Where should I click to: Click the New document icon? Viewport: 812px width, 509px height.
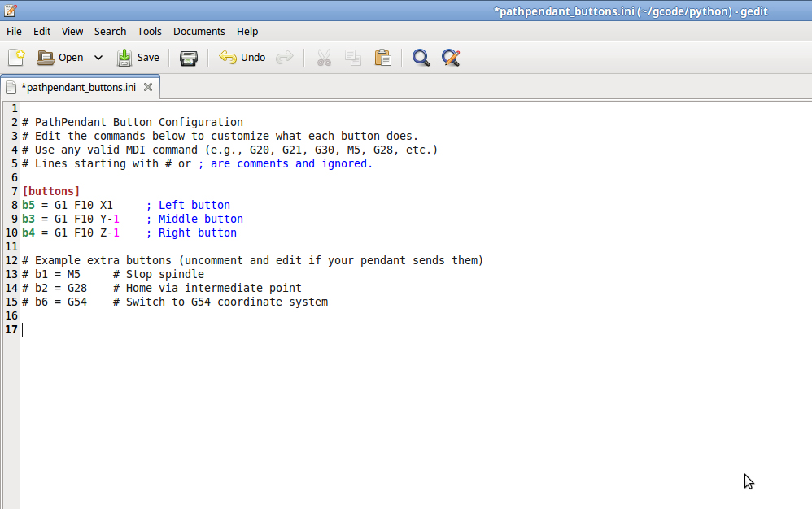tap(16, 58)
